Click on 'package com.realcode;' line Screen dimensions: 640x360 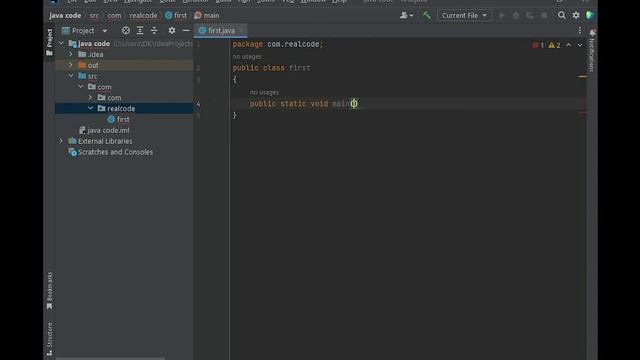[278, 44]
